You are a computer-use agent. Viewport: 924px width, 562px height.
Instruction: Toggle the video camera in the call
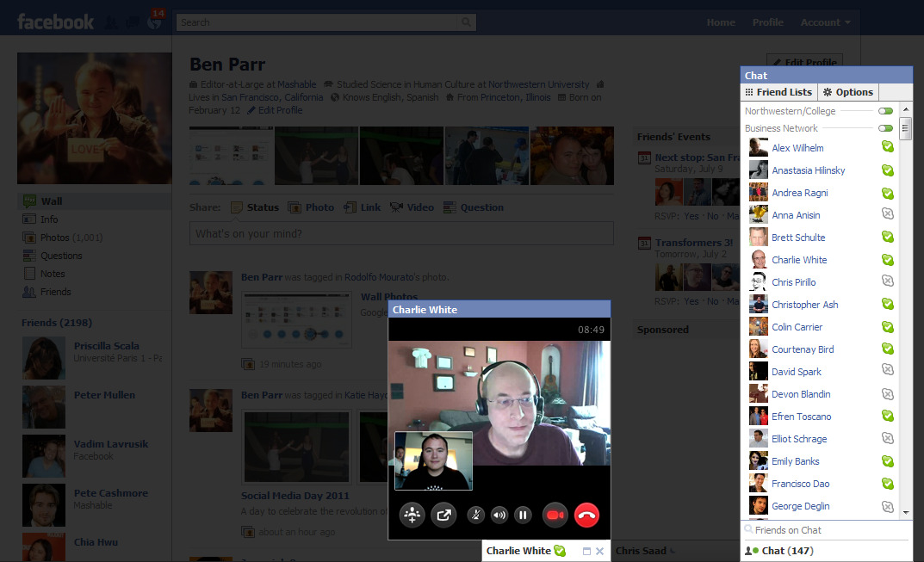(x=555, y=515)
